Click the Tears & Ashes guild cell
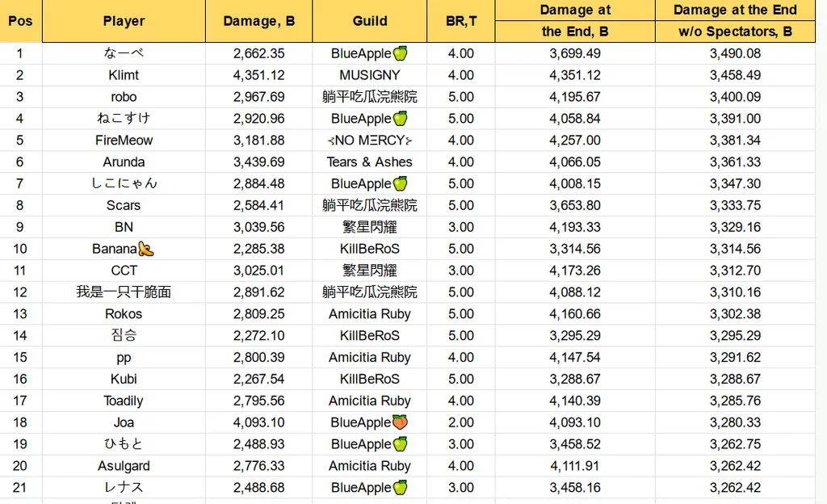Screen dimensions: 827x504 370,162
